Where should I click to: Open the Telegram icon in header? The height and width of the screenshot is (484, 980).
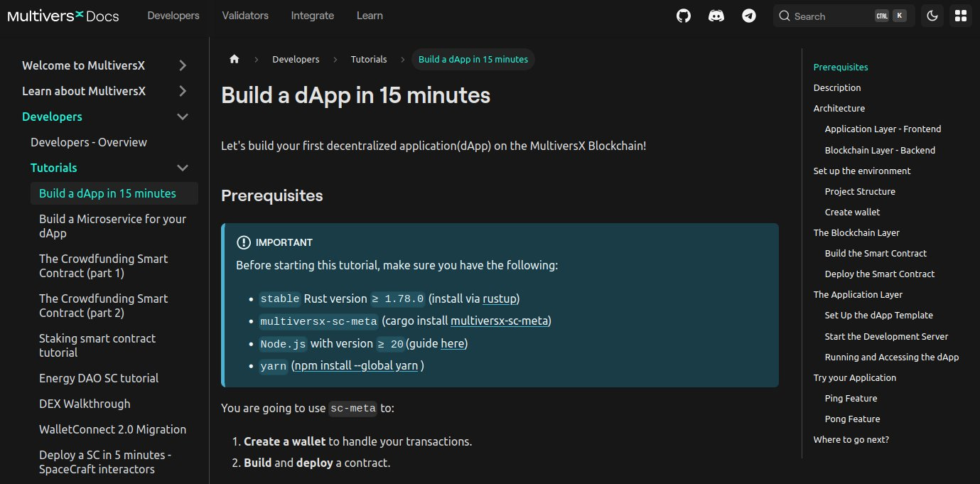point(749,16)
